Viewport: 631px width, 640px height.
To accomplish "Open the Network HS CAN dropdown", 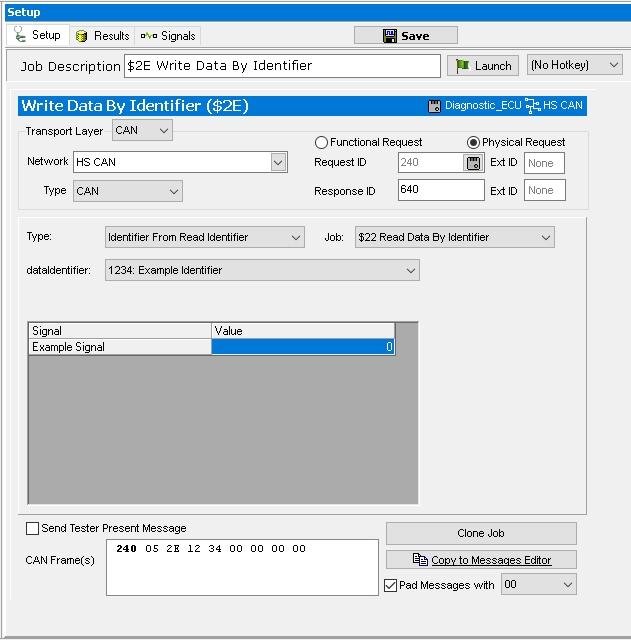I will click(278, 162).
